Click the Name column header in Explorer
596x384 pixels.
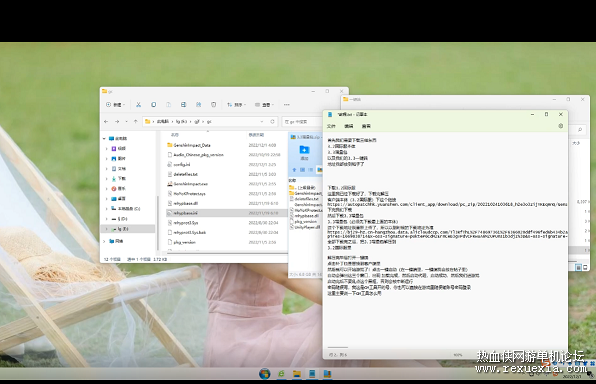(x=174, y=135)
